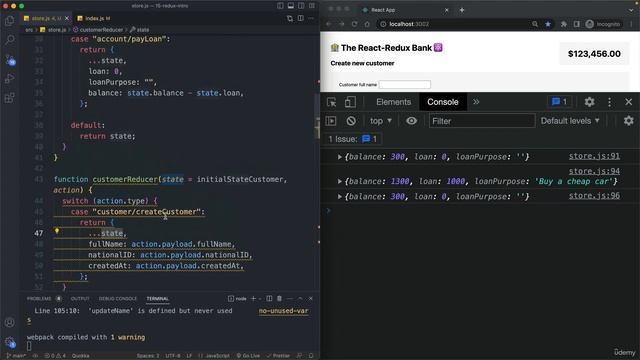The image size is (640, 360).
Task: Toggle the secondary sidebar layout icon
Action: pos(301,6)
